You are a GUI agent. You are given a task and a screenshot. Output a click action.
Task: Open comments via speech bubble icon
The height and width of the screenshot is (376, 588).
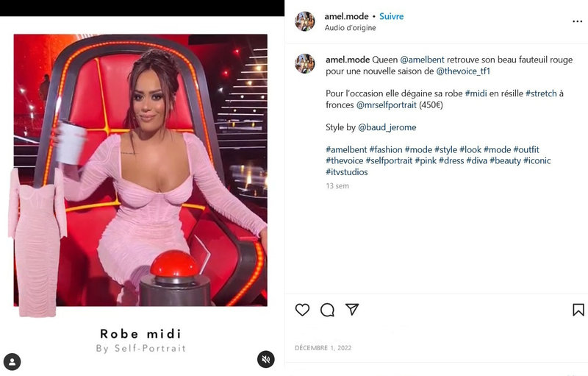tap(327, 310)
